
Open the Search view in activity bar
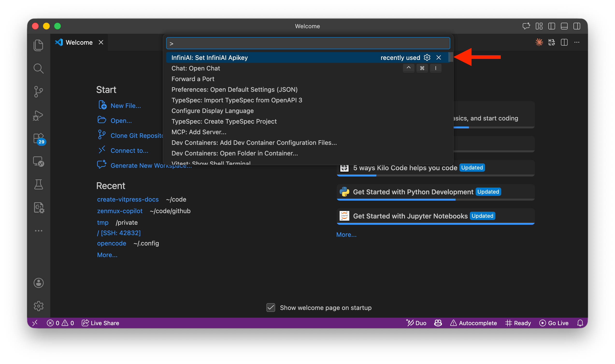tap(39, 69)
